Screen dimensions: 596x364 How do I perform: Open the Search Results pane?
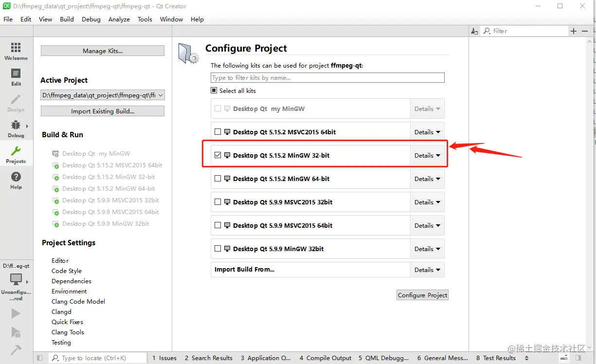[x=209, y=358]
